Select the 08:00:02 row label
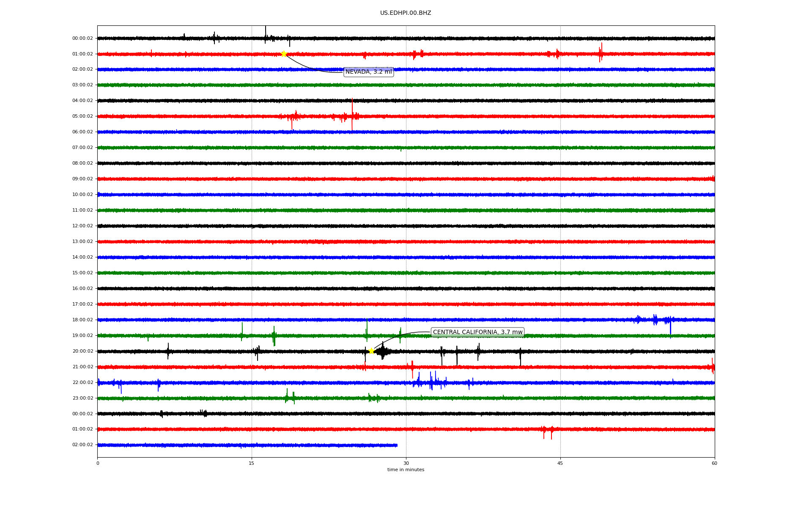 tap(82, 163)
